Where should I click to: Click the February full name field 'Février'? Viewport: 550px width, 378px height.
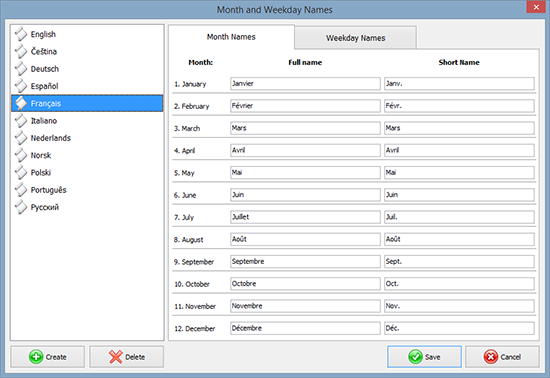click(305, 106)
